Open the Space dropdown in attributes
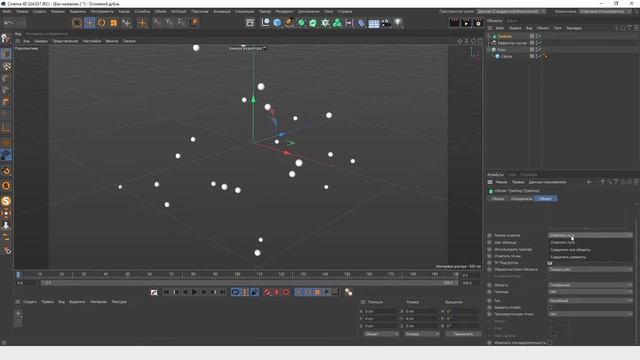Screen dimensions: 640x360 [x=590, y=285]
